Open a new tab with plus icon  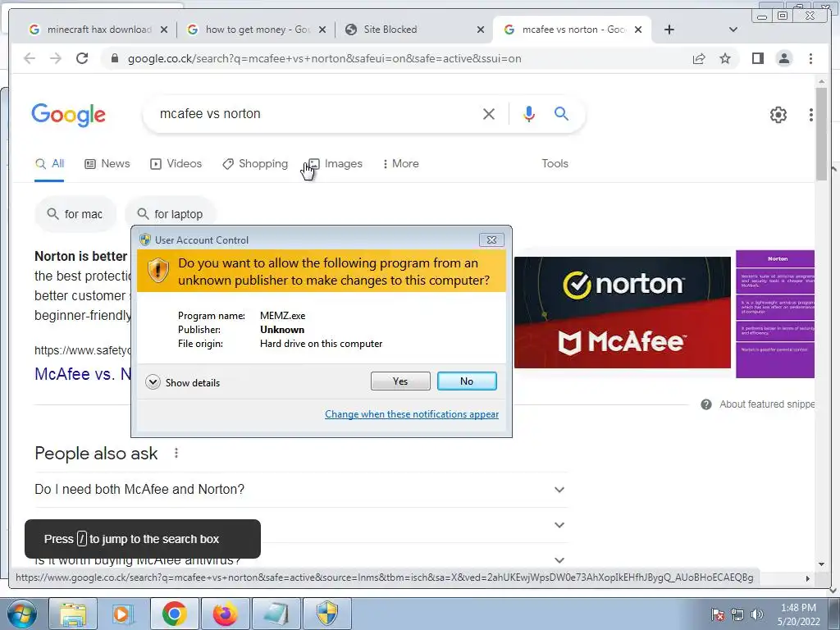(669, 30)
